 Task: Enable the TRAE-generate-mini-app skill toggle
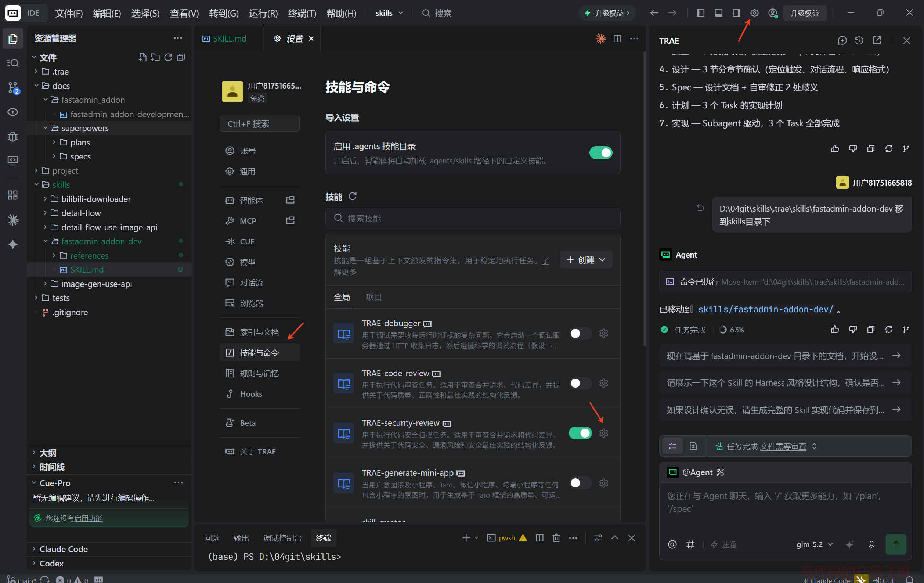point(580,483)
